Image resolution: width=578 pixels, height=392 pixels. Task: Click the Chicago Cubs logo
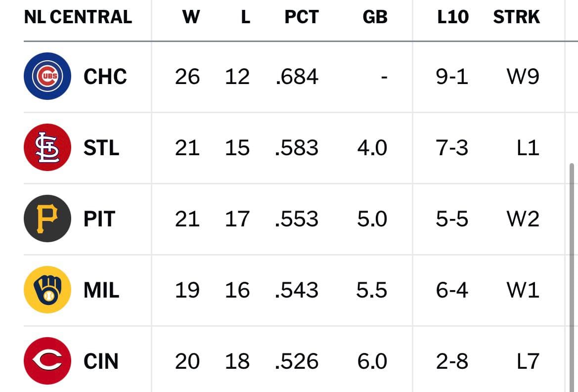[x=47, y=76]
